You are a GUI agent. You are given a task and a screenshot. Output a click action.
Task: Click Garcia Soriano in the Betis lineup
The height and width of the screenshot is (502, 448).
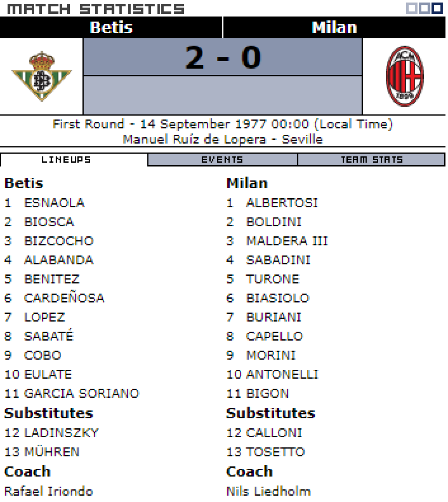(81, 394)
